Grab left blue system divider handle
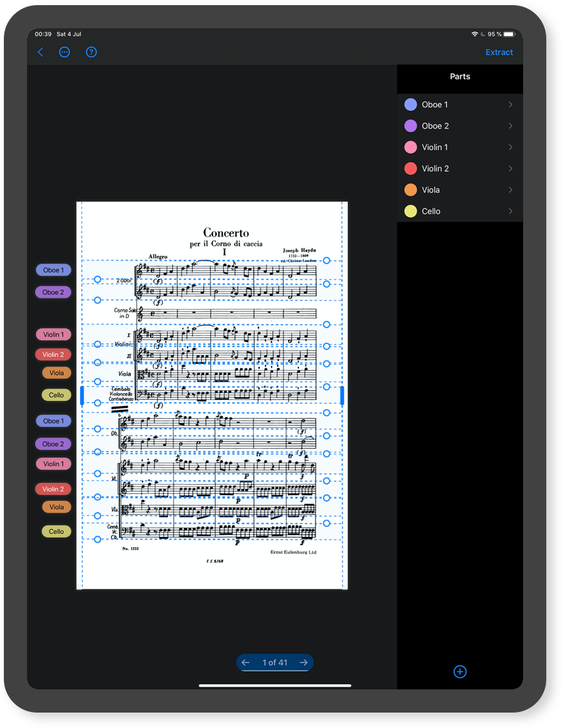The height and width of the screenshot is (728, 563). pyautogui.click(x=82, y=396)
